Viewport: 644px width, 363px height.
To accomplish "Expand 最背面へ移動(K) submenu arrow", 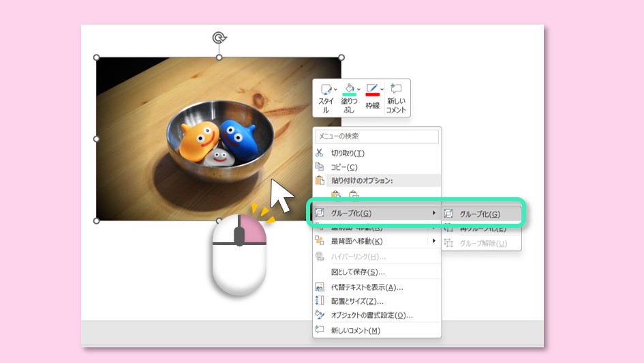I will coord(433,241).
